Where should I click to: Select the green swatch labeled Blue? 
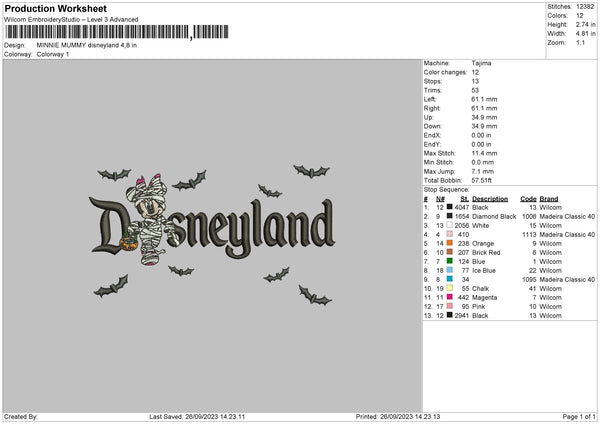(x=450, y=261)
